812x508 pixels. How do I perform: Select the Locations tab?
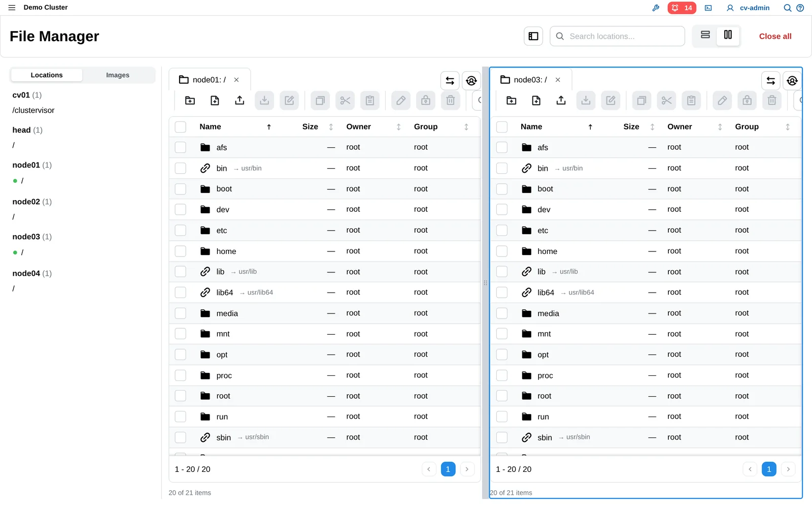(x=47, y=75)
